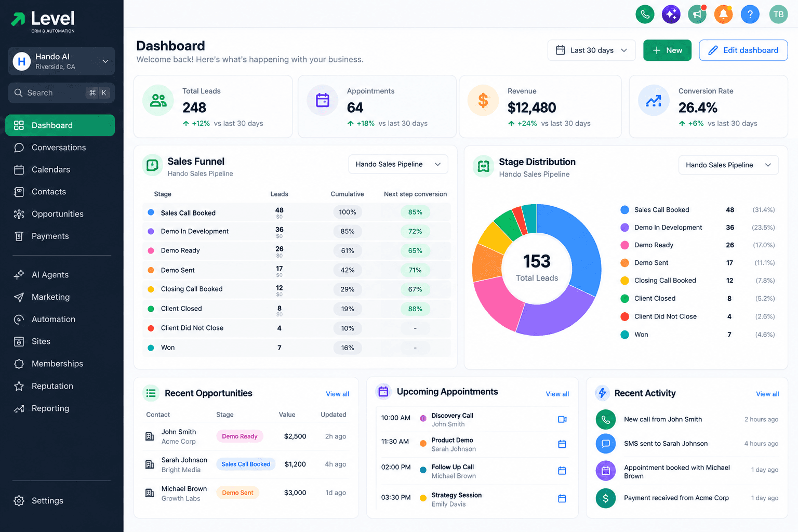This screenshot has width=798, height=532.
Task: Click View all in Recent Activity
Action: pos(767,394)
